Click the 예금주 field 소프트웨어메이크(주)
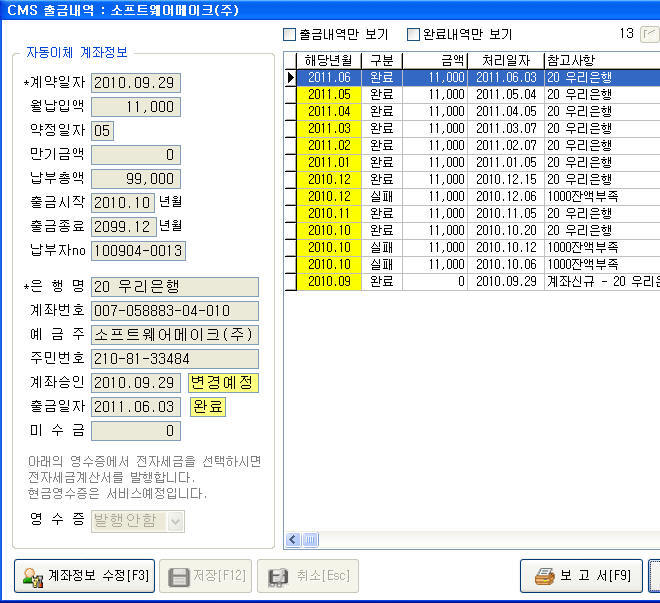Viewport: 660px width, 603px height. point(175,335)
